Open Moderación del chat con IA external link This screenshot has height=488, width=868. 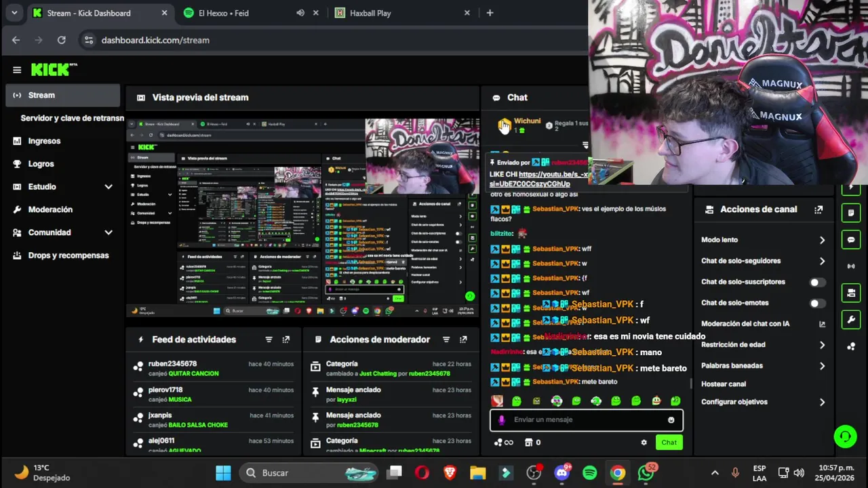(822, 324)
